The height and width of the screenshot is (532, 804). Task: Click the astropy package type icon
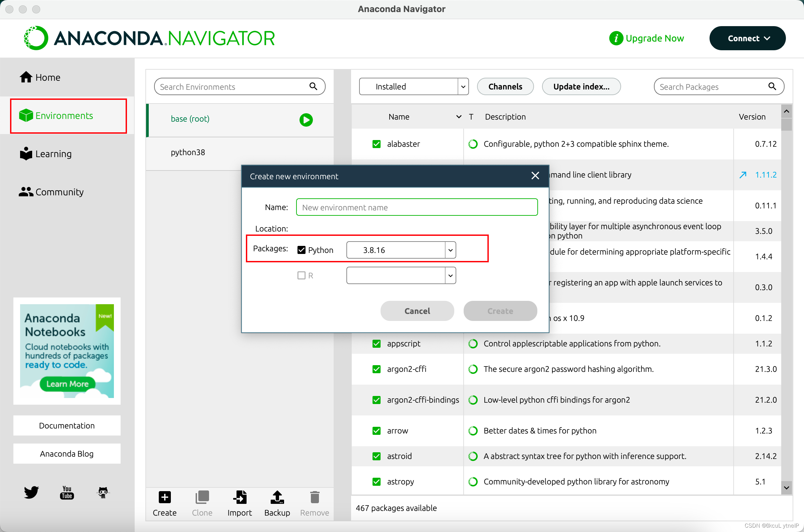point(473,482)
